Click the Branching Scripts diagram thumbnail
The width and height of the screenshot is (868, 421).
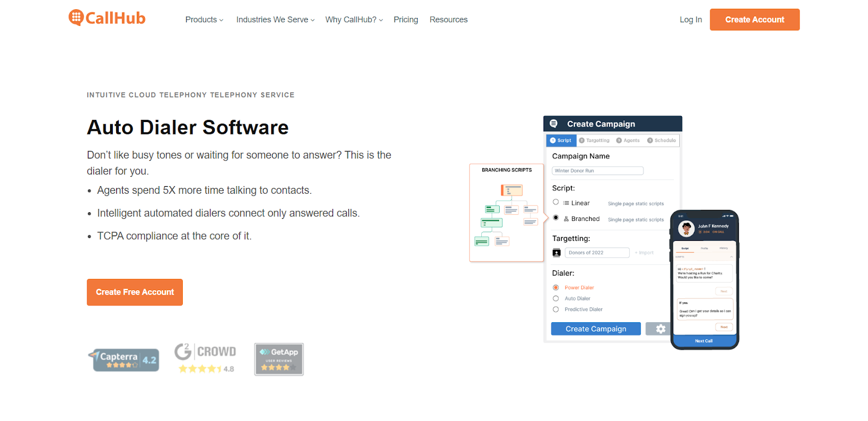[x=507, y=213]
